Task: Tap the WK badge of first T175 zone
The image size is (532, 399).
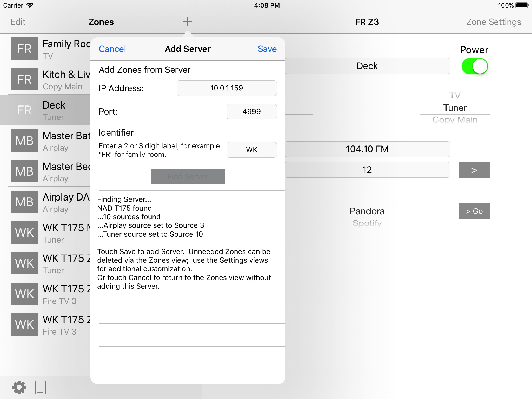Action: tap(25, 232)
